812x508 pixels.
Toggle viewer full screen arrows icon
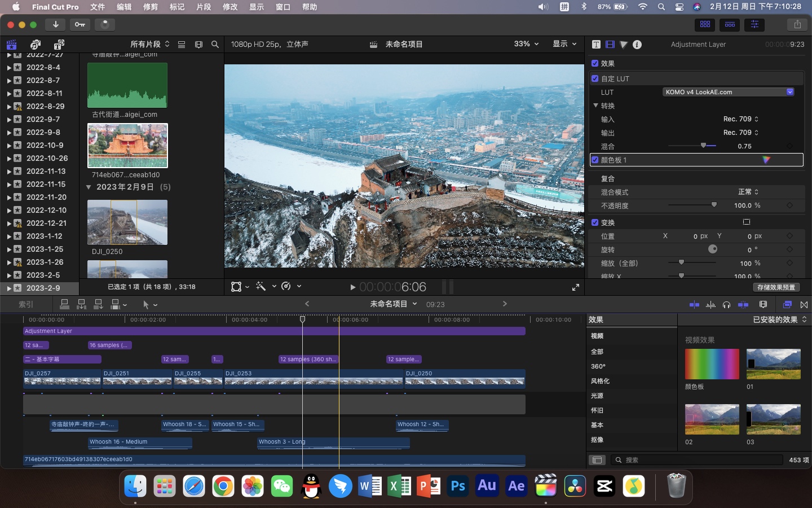575,287
